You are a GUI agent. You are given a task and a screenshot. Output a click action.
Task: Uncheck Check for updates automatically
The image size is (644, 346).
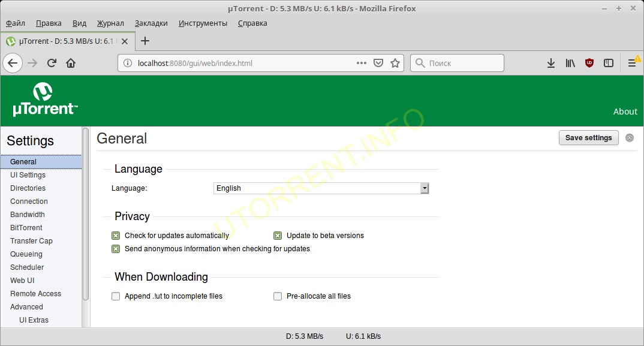[x=116, y=236]
